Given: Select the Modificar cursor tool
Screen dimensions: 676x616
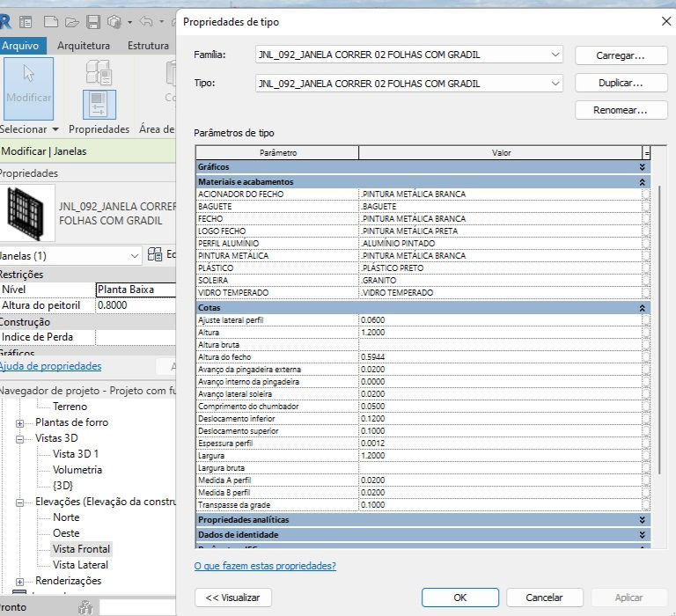Looking at the screenshot, I should [28, 88].
